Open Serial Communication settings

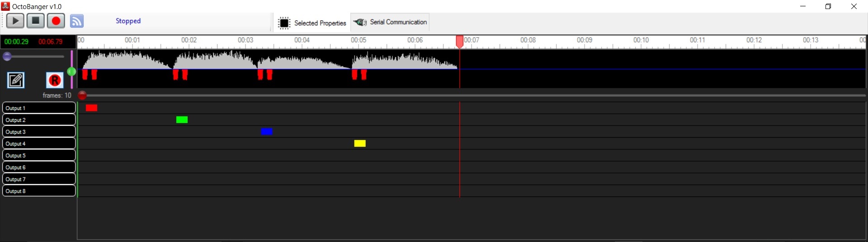pos(390,22)
